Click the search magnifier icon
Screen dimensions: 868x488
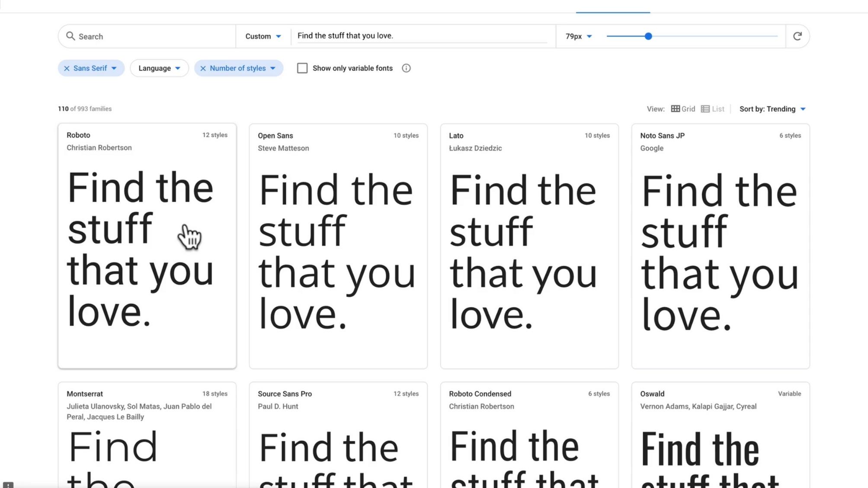pos(70,36)
